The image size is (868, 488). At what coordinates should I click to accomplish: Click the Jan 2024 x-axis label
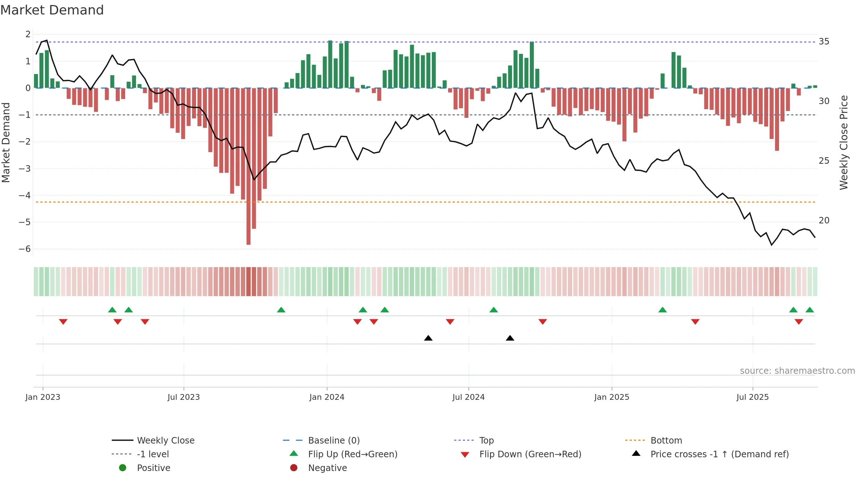point(327,397)
